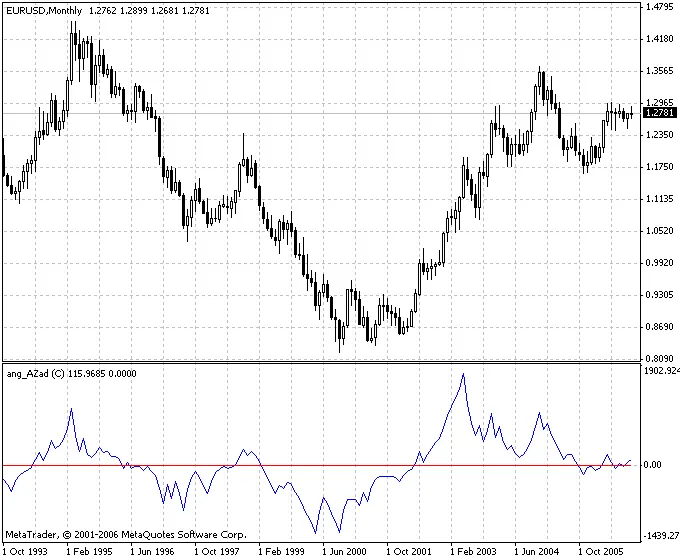This screenshot has width=680, height=560.
Task: Click the EURUSD,Monthly chart title text
Action: coord(43,10)
